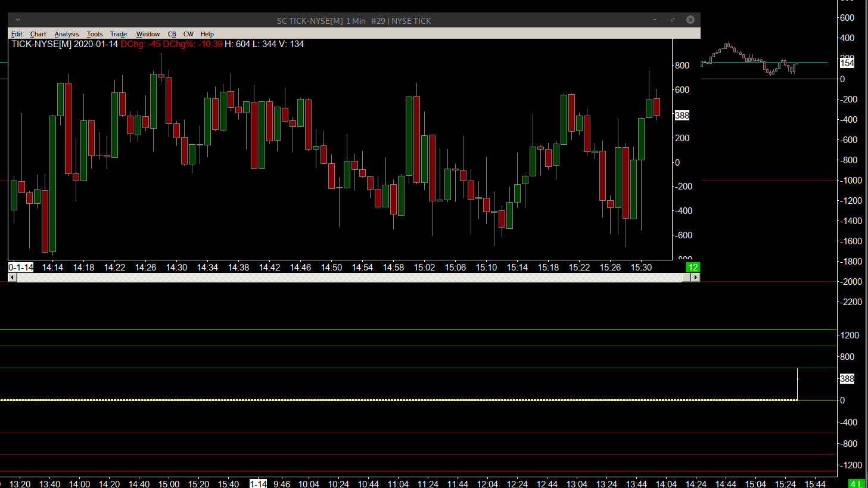868x488 pixels.
Task: Click the 15:30 time axis label
Action: tap(641, 268)
